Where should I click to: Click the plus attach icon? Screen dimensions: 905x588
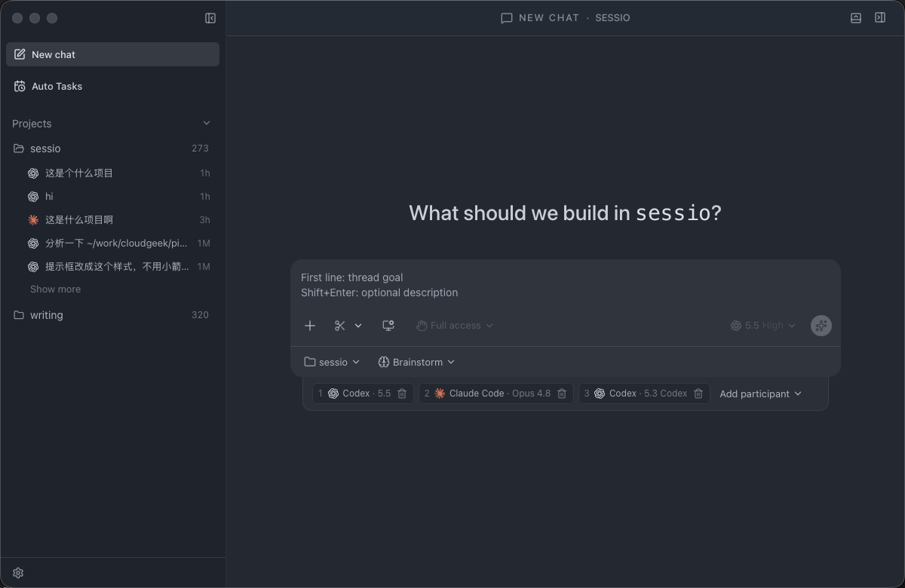tap(310, 326)
